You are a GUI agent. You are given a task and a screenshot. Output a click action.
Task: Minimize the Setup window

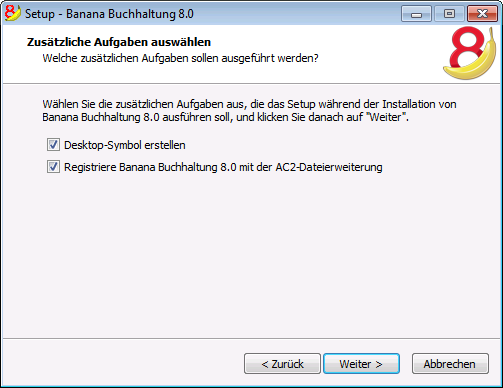click(x=416, y=14)
